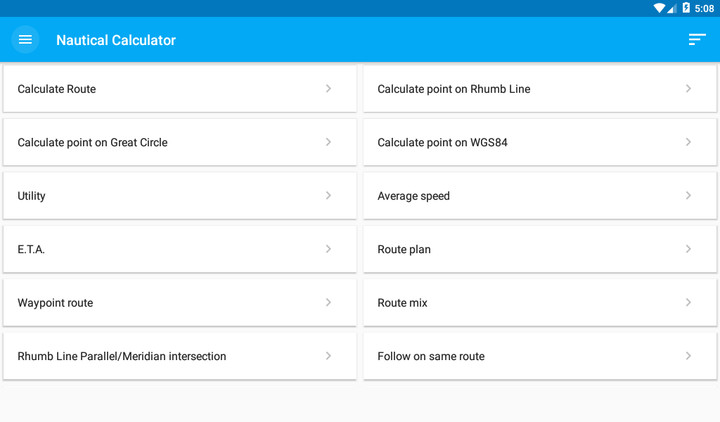The width and height of the screenshot is (720, 422).
Task: Tap the clock in the status bar
Action: tap(705, 8)
